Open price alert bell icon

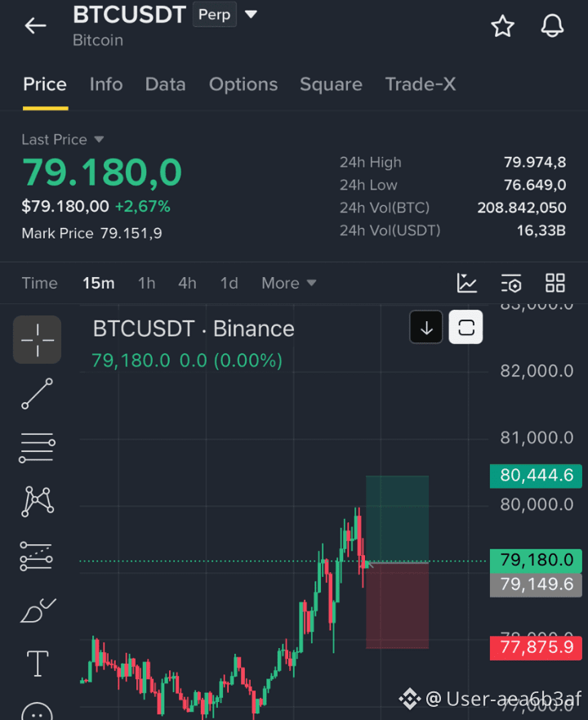[x=552, y=25]
